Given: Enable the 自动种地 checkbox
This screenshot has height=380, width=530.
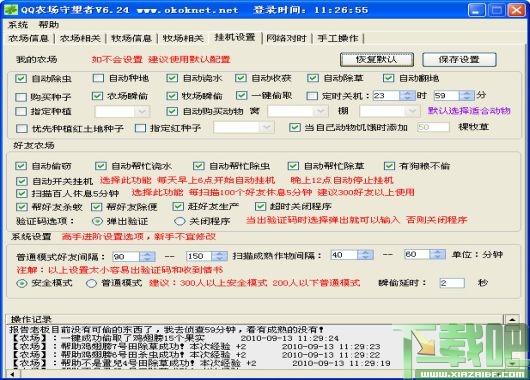Looking at the screenshot, I should (x=98, y=78).
